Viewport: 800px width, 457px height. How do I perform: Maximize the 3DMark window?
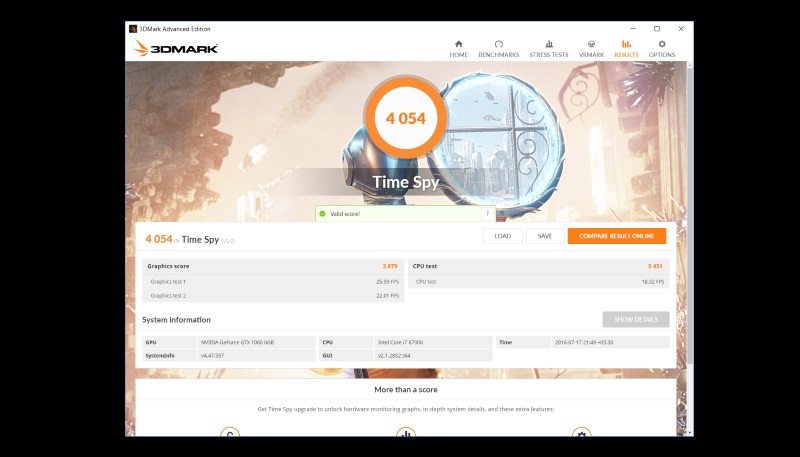click(x=657, y=29)
